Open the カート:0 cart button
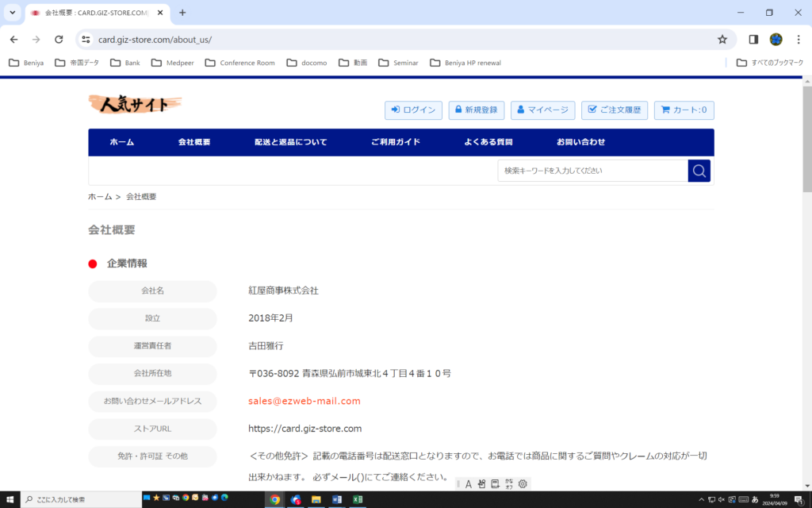The width and height of the screenshot is (812, 508). click(684, 110)
